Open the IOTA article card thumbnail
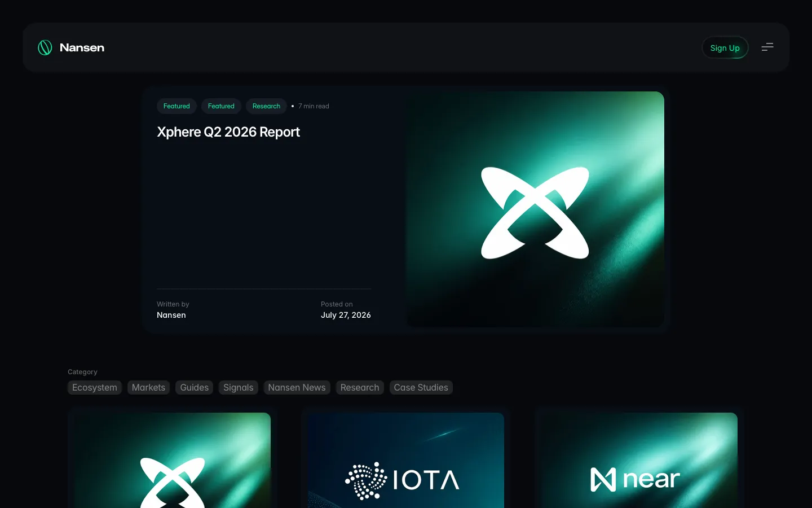 (x=406, y=460)
